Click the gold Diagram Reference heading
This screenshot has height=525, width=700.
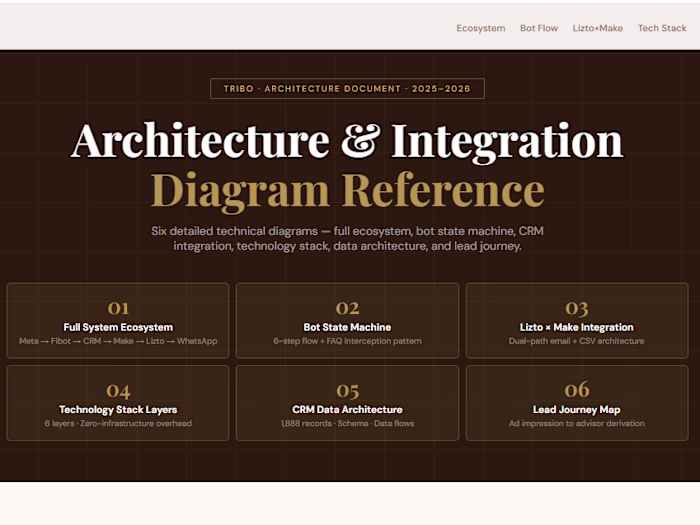point(347,191)
